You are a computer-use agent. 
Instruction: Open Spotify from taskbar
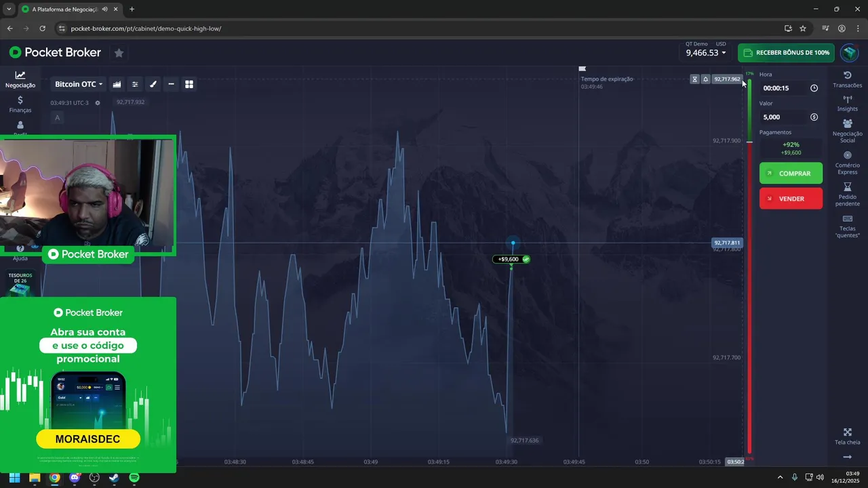(x=134, y=477)
